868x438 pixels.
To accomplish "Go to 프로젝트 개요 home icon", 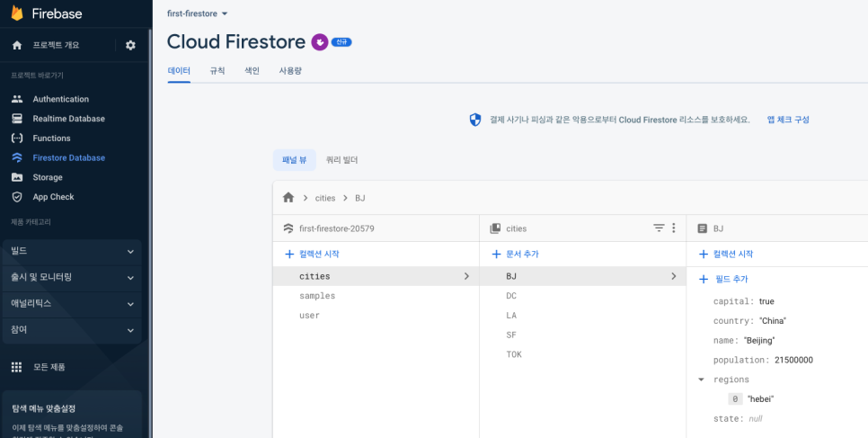I will click(17, 46).
